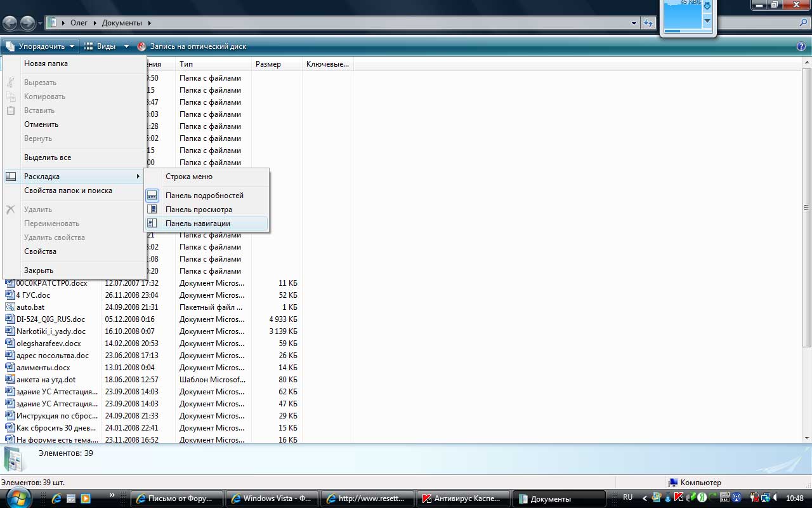Viewport: 812px width, 508px height.
Task: Click the Документы breadcrumb in address bar
Action: point(122,23)
